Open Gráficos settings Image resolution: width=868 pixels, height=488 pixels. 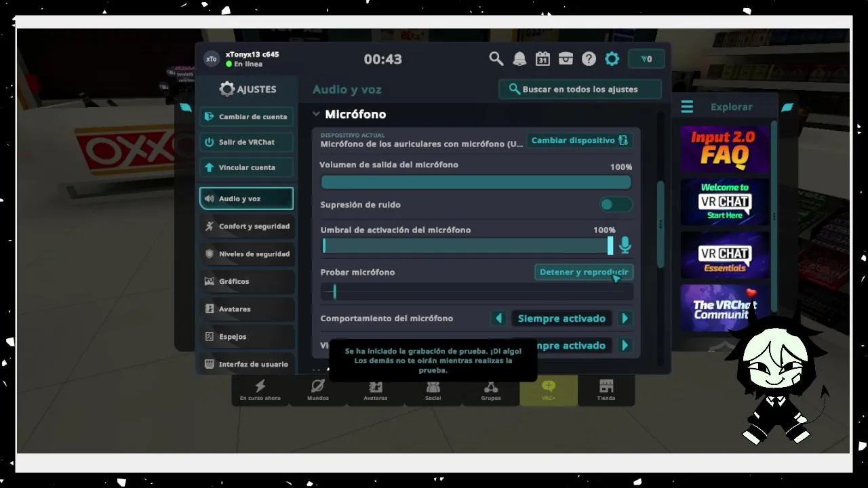246,281
